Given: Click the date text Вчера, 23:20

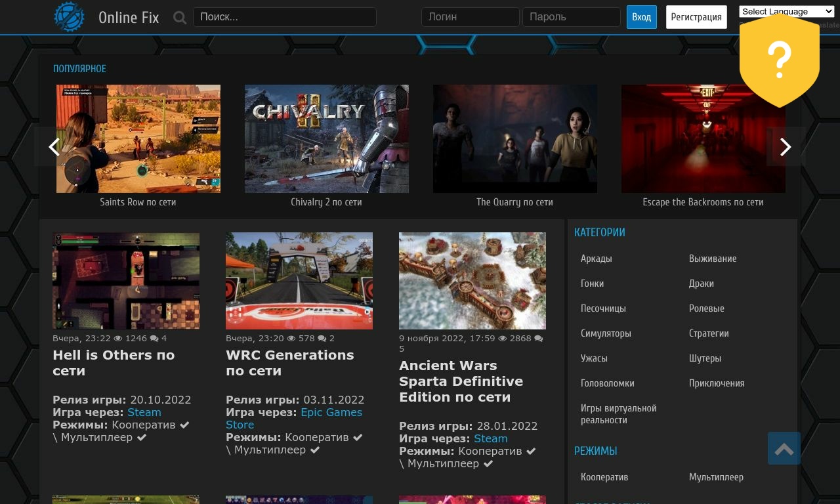Looking at the screenshot, I should (255, 339).
